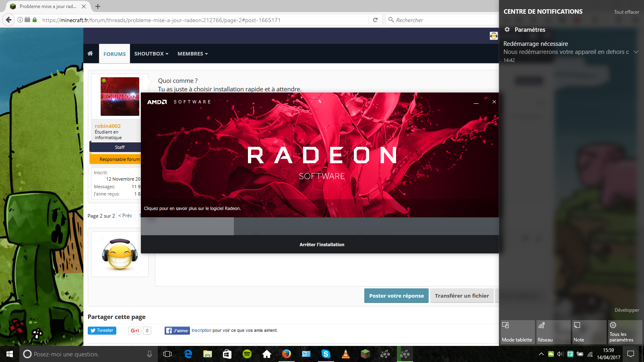Show hidden system tray icons
This screenshot has height=362, width=644.
tap(541, 354)
